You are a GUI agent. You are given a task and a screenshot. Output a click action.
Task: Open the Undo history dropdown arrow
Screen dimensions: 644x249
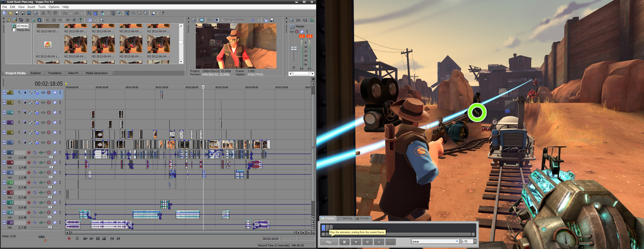(x=70, y=13)
